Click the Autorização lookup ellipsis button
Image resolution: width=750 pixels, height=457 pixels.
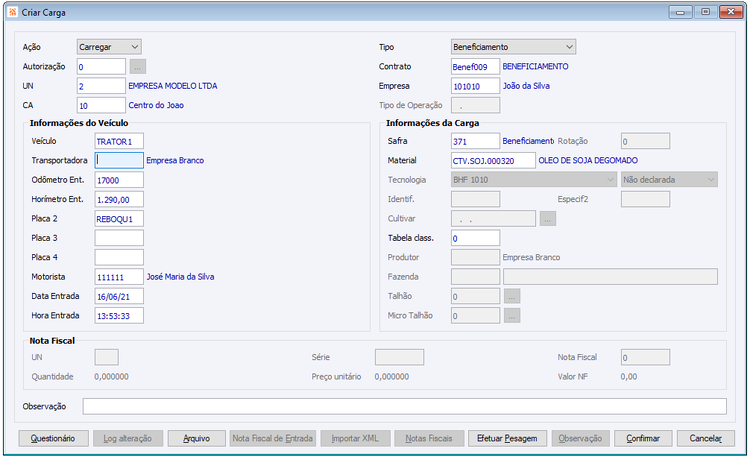tap(138, 67)
